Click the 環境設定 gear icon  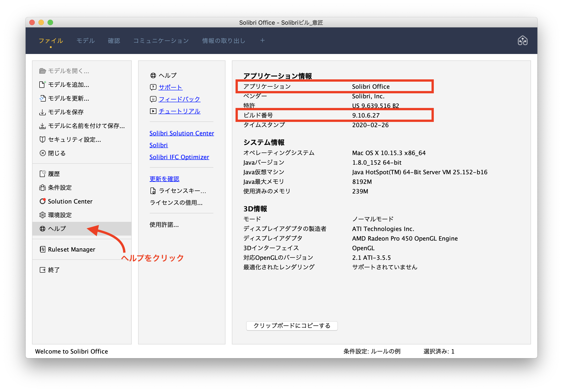click(x=43, y=215)
